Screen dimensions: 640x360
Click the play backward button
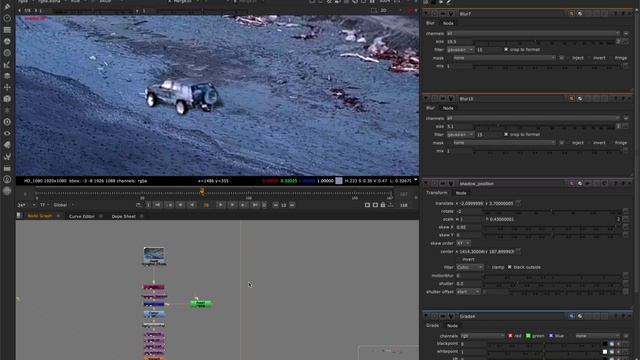pos(192,205)
